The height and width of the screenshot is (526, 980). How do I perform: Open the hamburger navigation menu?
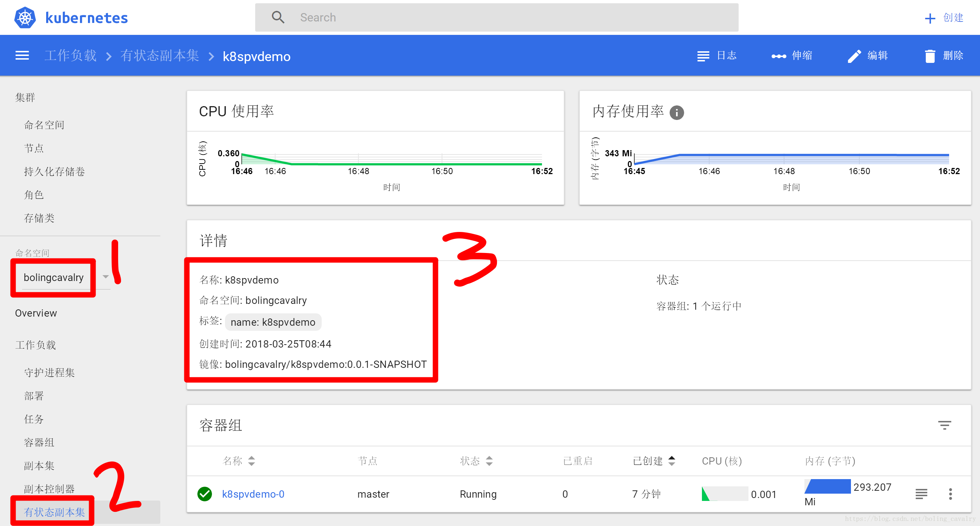tap(22, 56)
